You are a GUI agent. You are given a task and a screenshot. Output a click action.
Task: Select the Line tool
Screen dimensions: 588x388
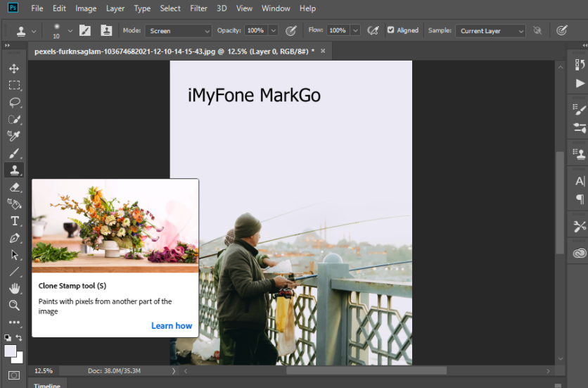click(14, 272)
